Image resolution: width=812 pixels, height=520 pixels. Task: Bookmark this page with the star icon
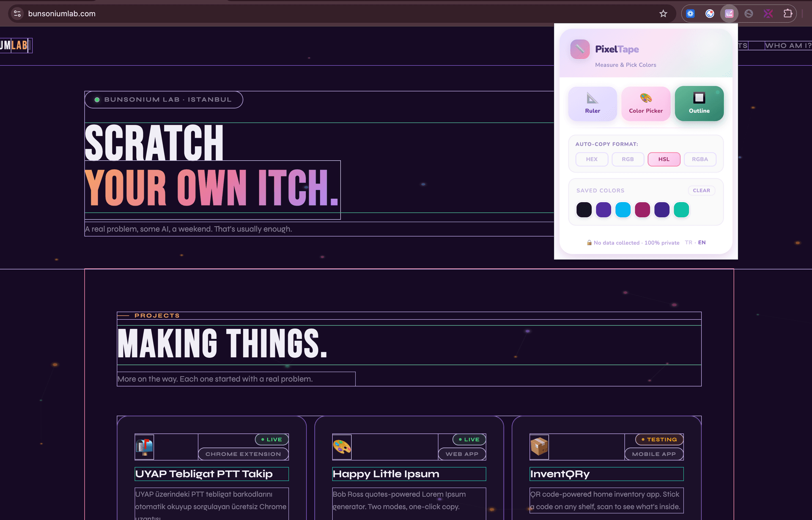(x=663, y=14)
